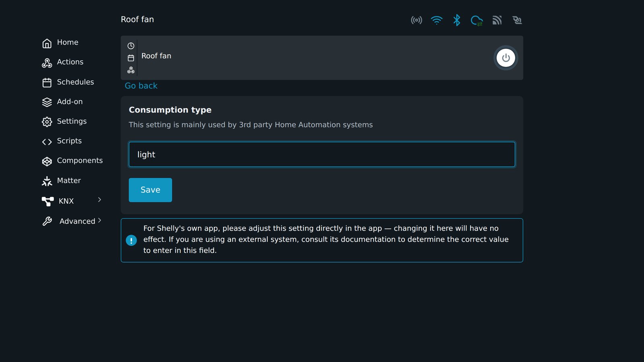Open the Home menu item
The image size is (644, 362).
click(68, 42)
